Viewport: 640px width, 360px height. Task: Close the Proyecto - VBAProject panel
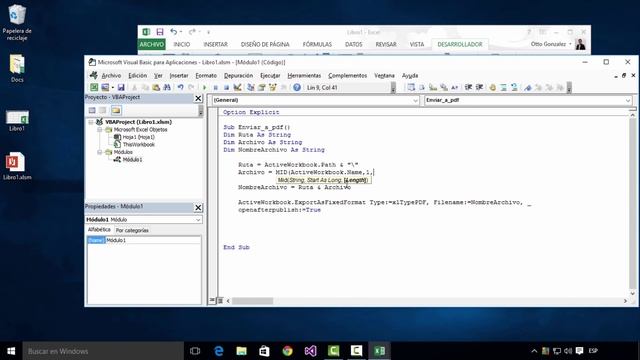click(x=198, y=98)
